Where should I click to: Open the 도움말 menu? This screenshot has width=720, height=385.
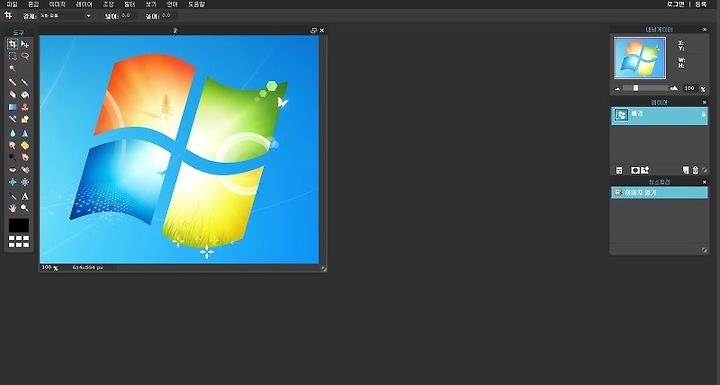tap(197, 4)
